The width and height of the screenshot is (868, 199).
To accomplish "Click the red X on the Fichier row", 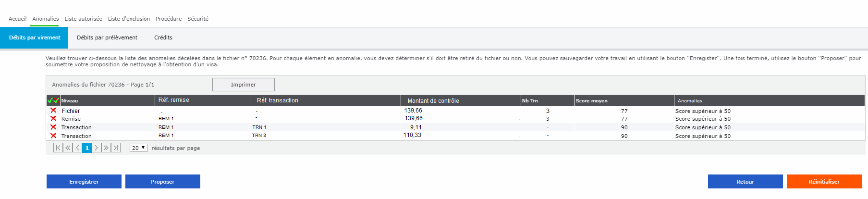I will 53,111.
